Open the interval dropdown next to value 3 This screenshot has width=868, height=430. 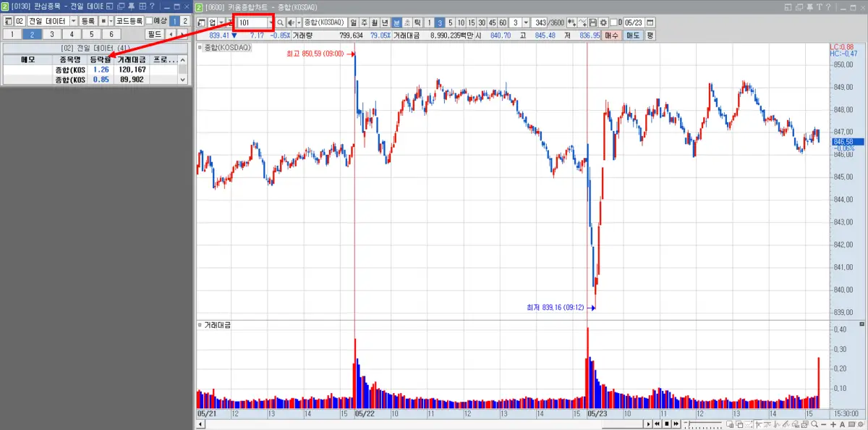(526, 22)
